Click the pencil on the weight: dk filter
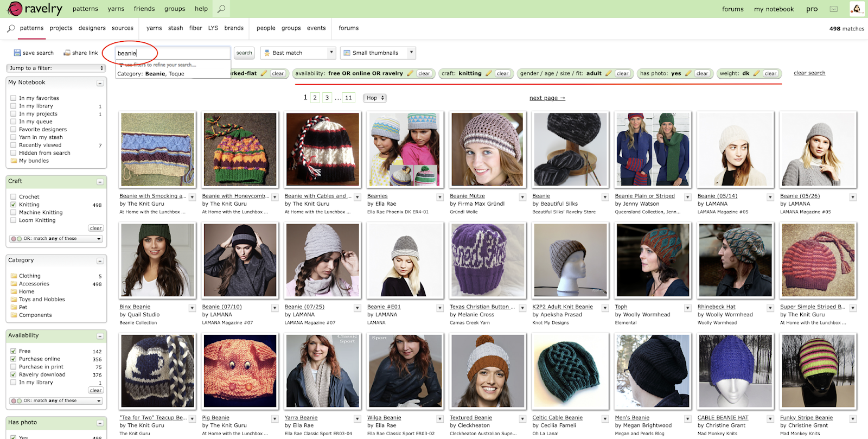The height and width of the screenshot is (439, 868). click(757, 73)
